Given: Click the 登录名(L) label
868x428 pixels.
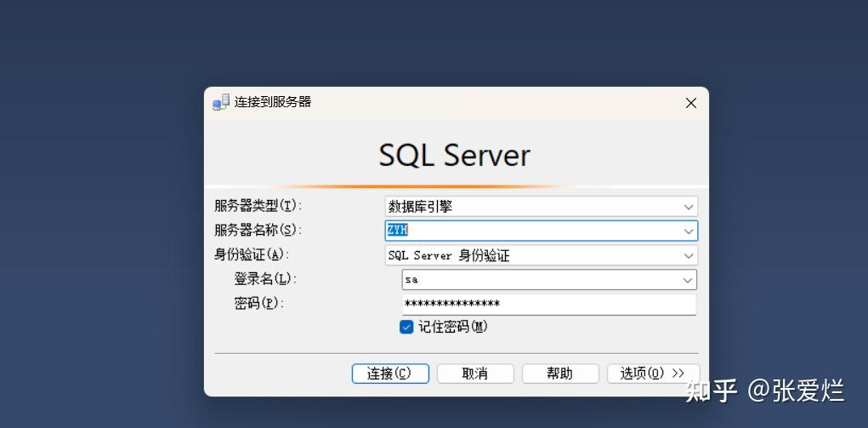Looking at the screenshot, I should 263,279.
